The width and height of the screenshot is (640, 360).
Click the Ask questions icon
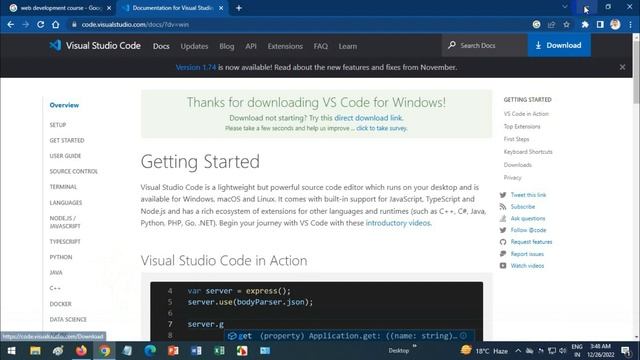tap(503, 219)
